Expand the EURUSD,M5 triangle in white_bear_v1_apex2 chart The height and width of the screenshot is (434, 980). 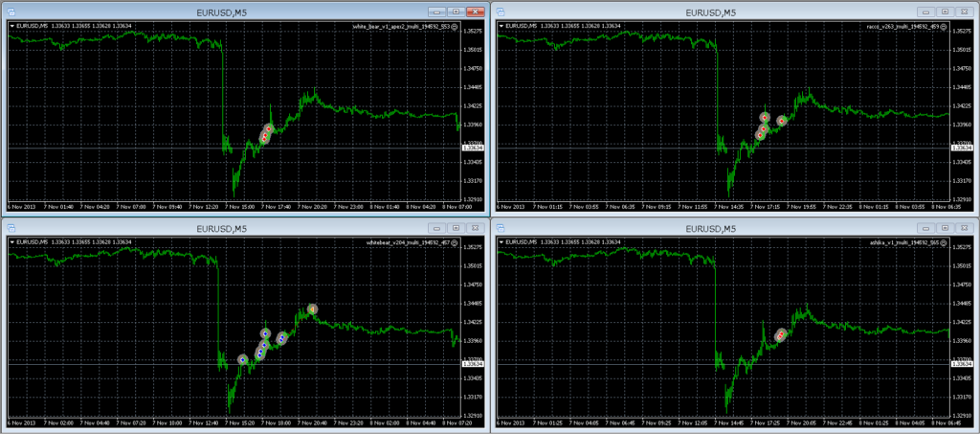[11, 27]
